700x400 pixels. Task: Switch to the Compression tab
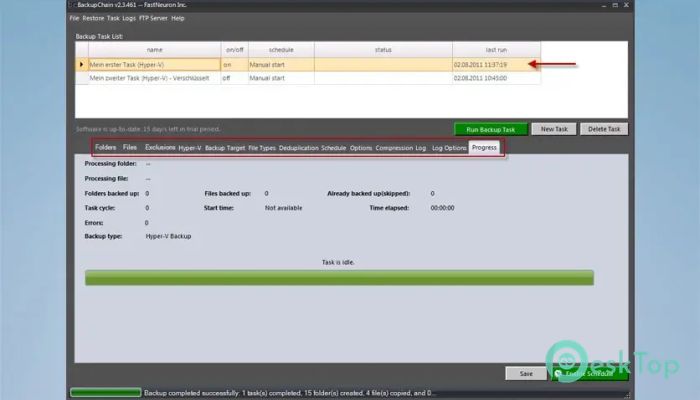click(x=394, y=148)
